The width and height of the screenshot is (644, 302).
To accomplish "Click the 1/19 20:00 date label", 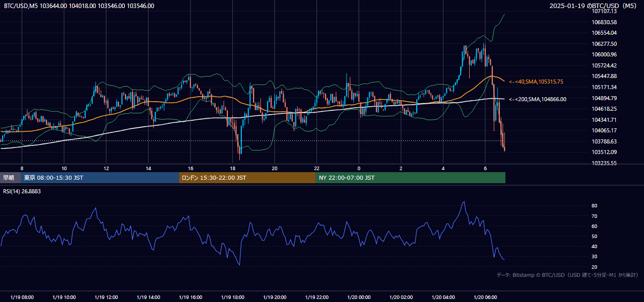I will point(275,297).
